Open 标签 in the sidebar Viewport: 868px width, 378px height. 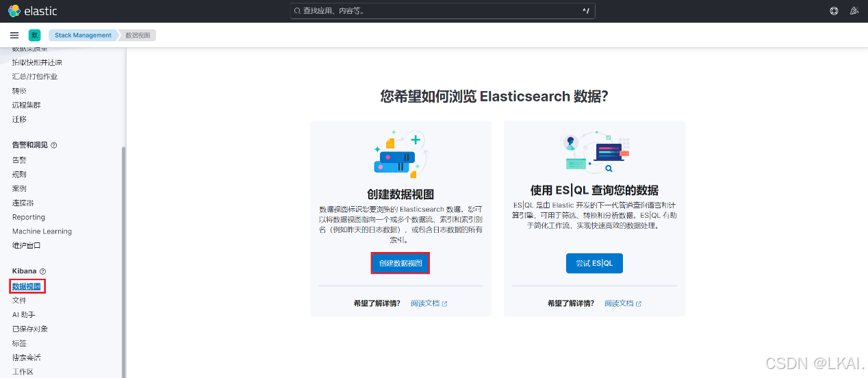coord(19,343)
